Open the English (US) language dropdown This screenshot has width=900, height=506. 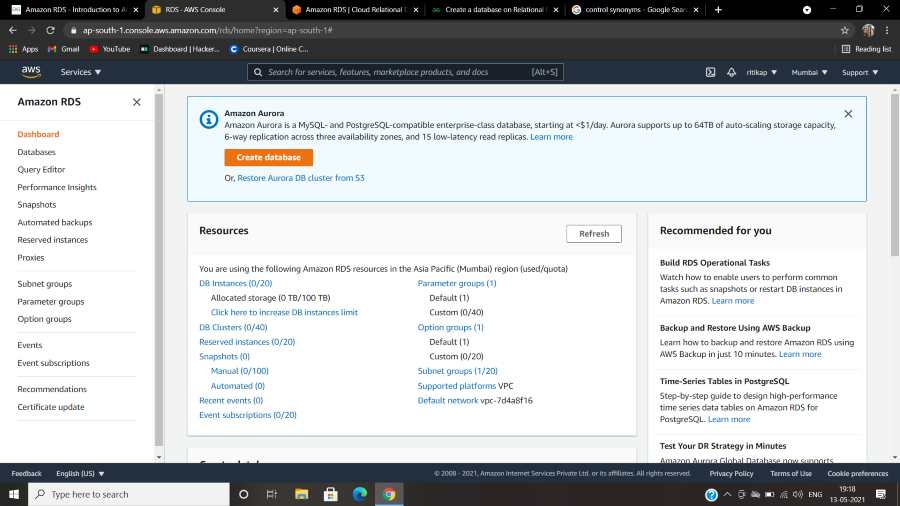coord(80,473)
